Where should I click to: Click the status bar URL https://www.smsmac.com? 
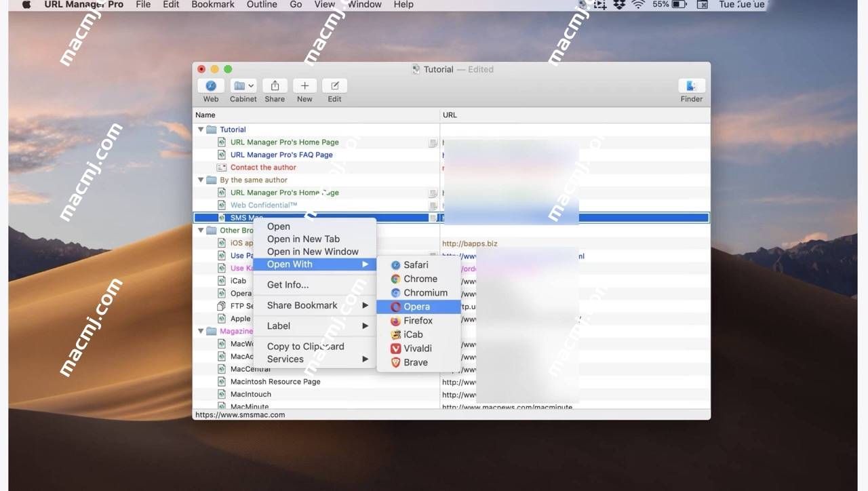point(240,414)
